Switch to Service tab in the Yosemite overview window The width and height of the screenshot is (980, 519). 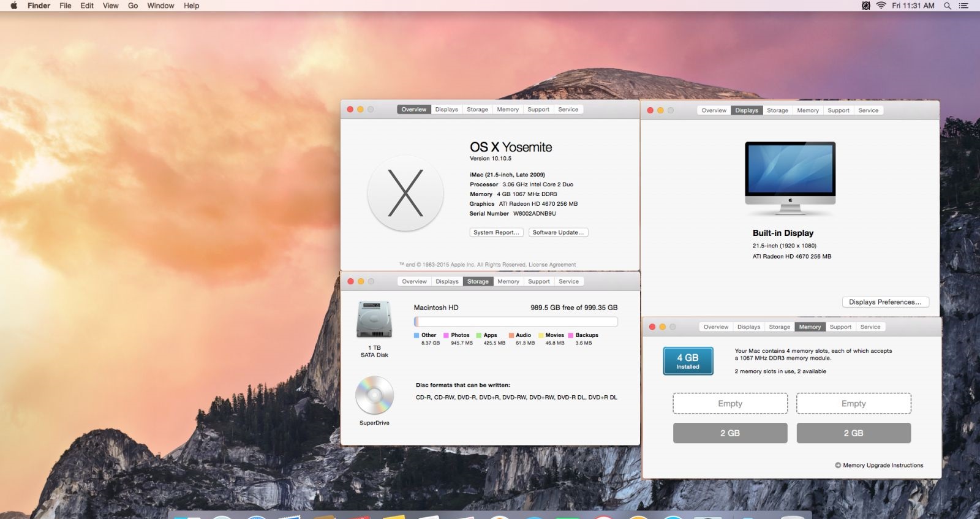(568, 110)
